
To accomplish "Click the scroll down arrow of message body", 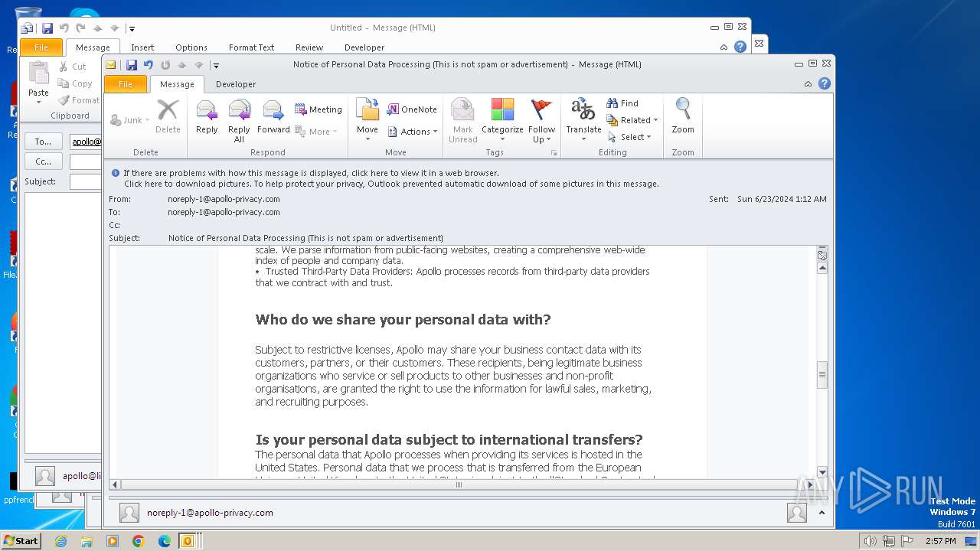I will 822,472.
